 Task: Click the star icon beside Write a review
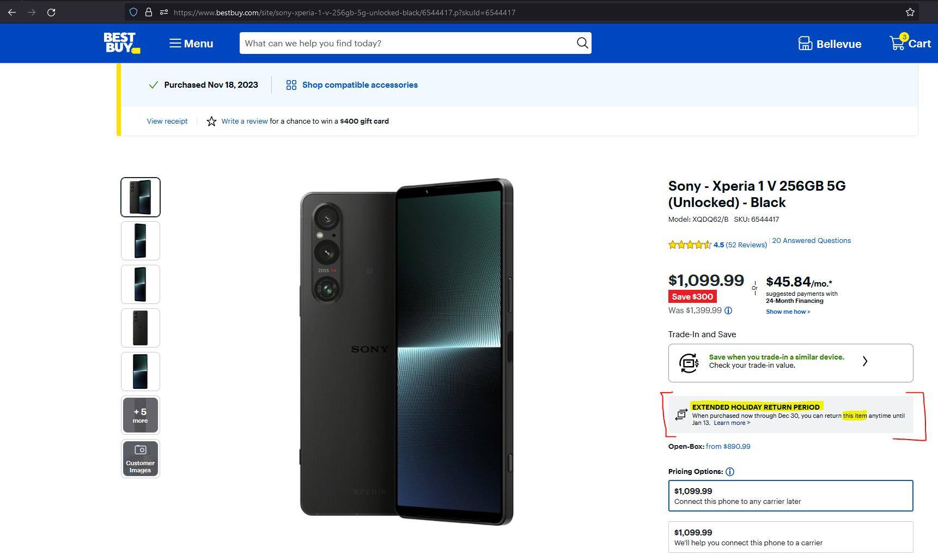(211, 121)
